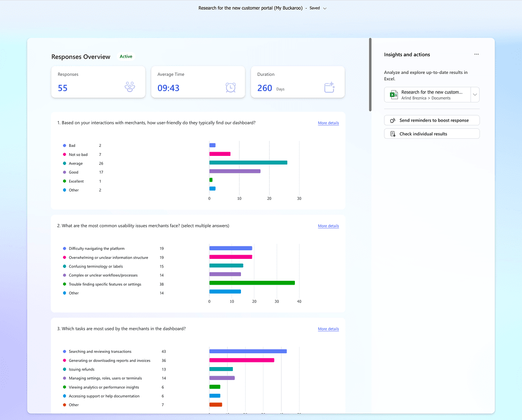Click question 3 title about most used tasks

[122, 328]
